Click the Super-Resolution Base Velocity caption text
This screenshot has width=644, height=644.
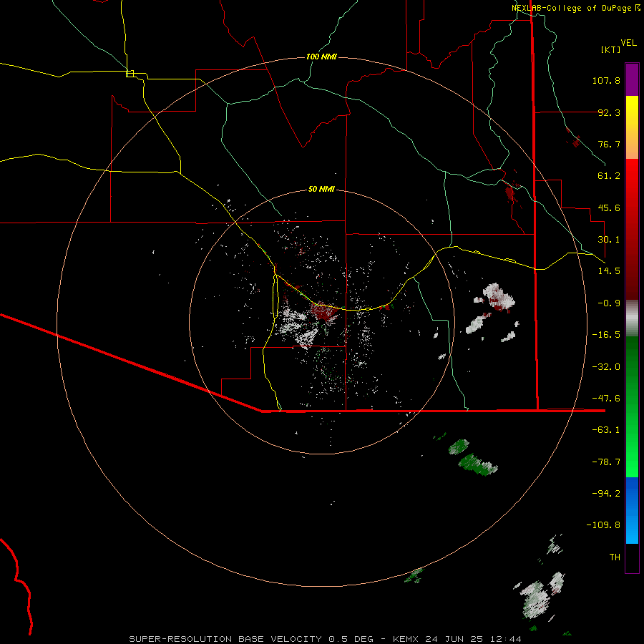pyautogui.click(x=326, y=639)
